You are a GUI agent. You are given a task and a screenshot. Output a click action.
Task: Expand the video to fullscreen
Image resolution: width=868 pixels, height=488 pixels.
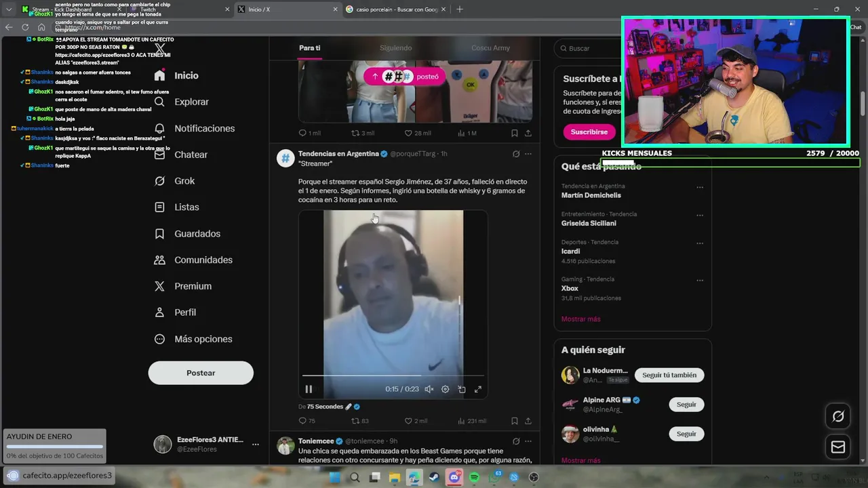point(478,389)
